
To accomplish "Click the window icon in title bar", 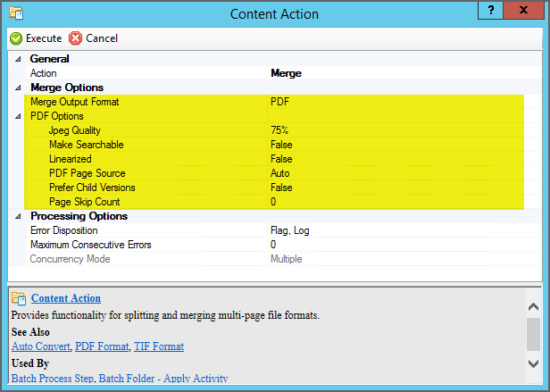I will tap(15, 13).
